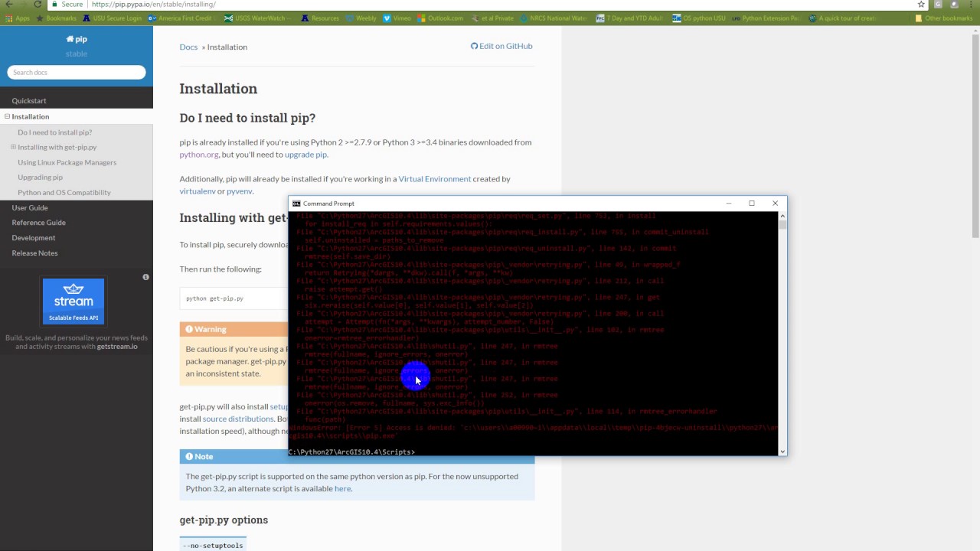
Task: Open USU Secure Login bookmark
Action: point(113,18)
